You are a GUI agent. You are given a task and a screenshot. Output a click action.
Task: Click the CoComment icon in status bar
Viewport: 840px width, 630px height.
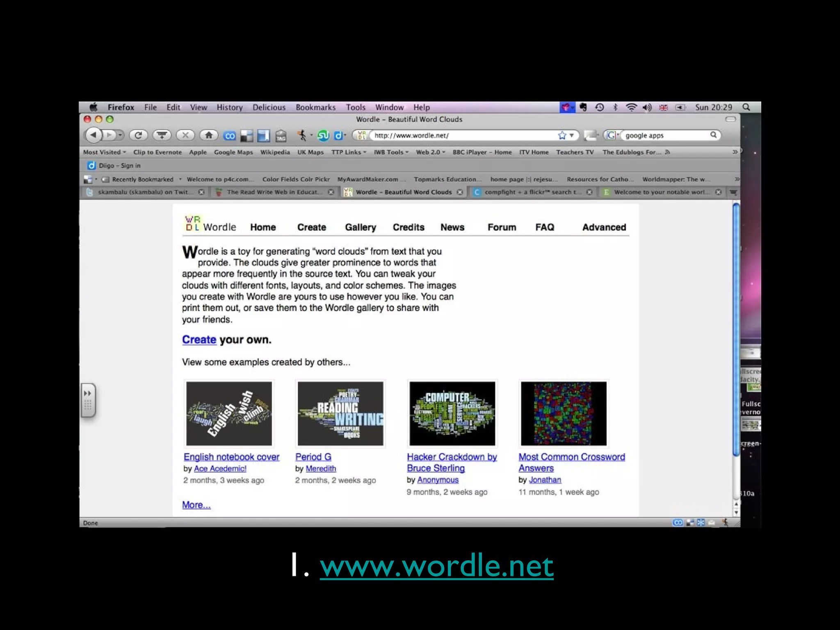click(x=678, y=523)
